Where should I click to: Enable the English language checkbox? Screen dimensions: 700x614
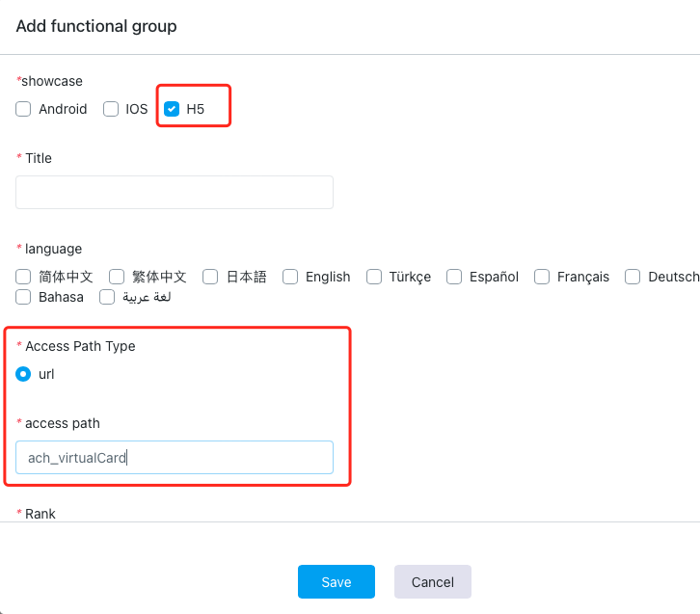[290, 277]
